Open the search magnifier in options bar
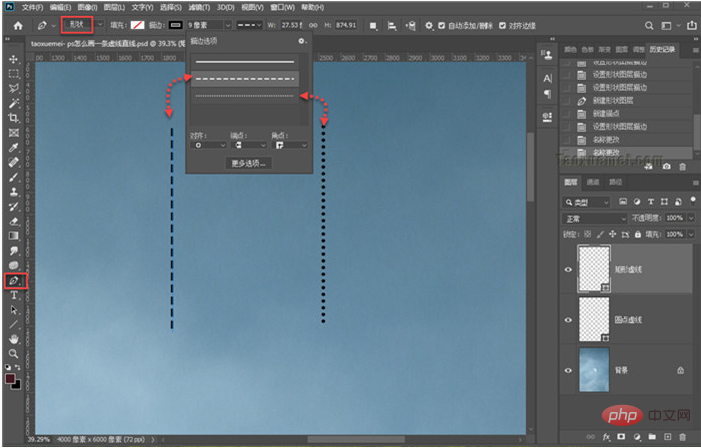 point(649,25)
